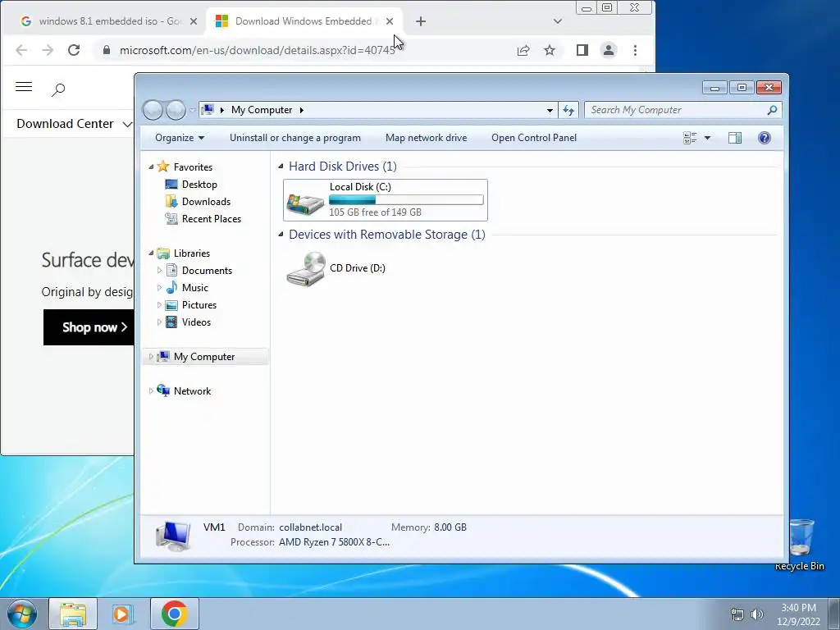Click Shop now button
The height and width of the screenshot is (630, 840).
[89, 327]
